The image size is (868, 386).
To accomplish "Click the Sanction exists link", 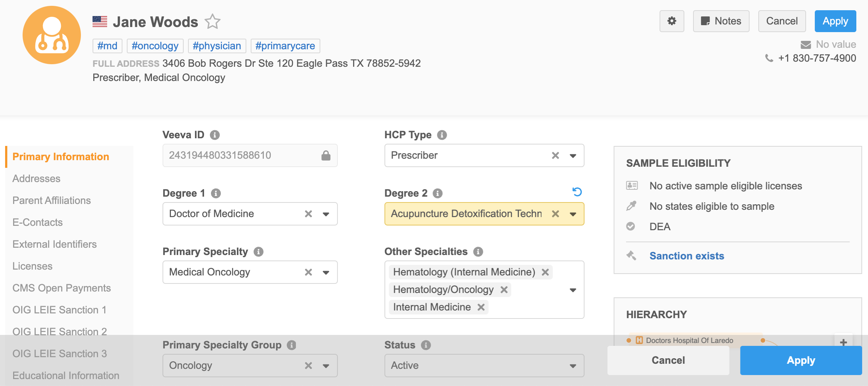I will [x=687, y=256].
